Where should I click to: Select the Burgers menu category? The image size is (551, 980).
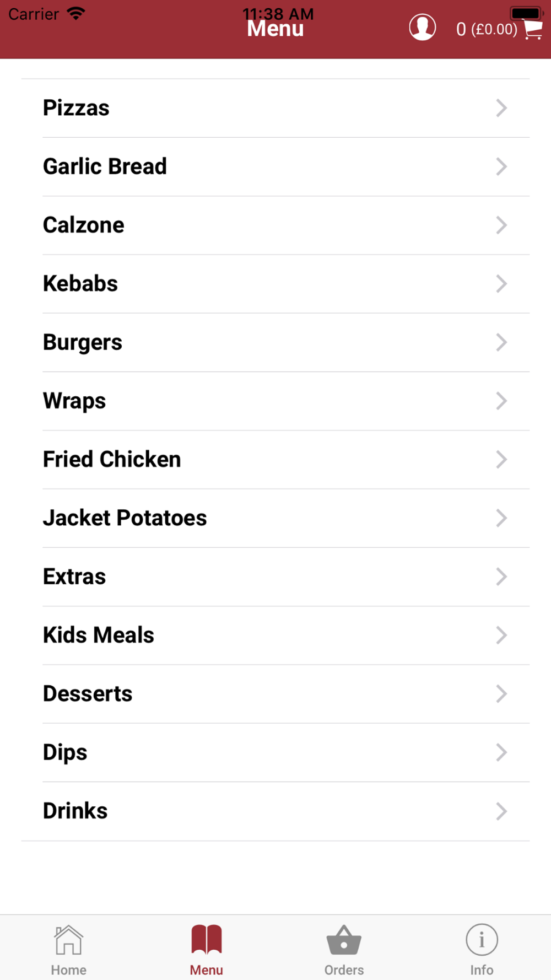[x=275, y=342]
